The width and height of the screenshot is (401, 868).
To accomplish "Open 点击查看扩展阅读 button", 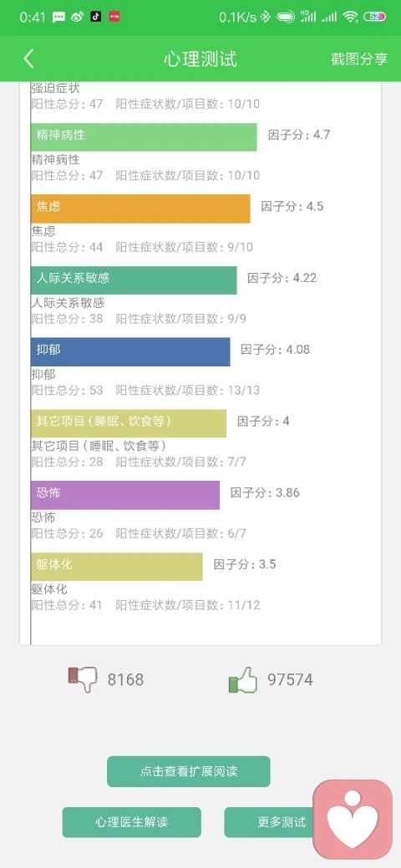I will [188, 771].
